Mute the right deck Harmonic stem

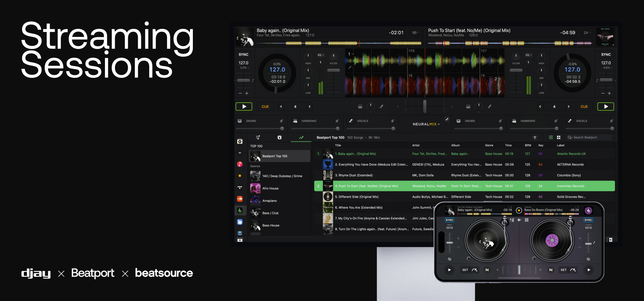[556, 121]
